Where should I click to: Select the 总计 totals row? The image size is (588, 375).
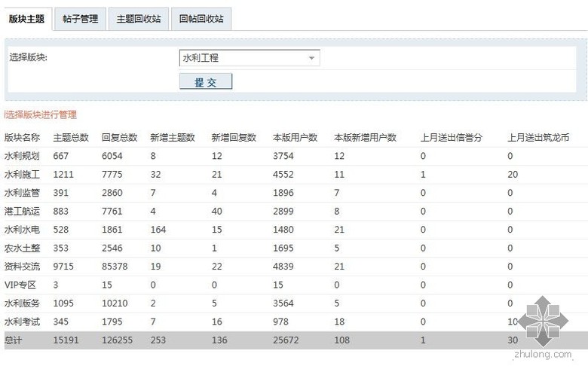pyautogui.click(x=15, y=340)
